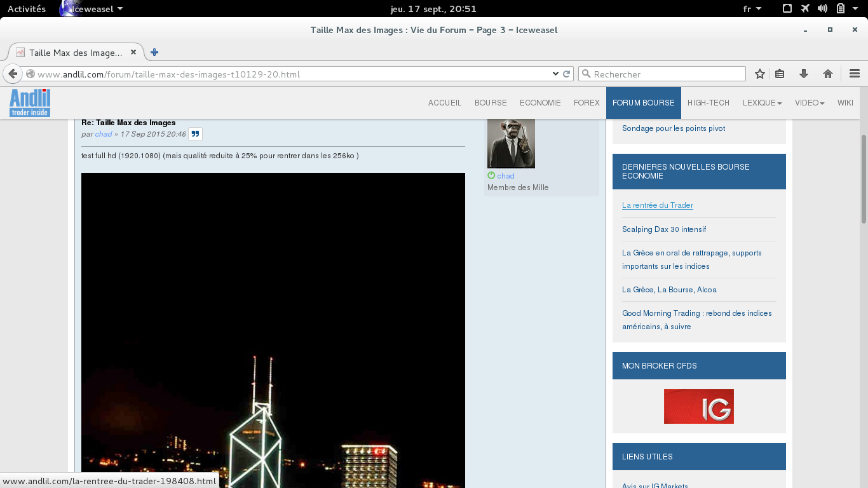The width and height of the screenshot is (868, 488).
Task: Open the HIGH-TECH section
Action: click(709, 103)
